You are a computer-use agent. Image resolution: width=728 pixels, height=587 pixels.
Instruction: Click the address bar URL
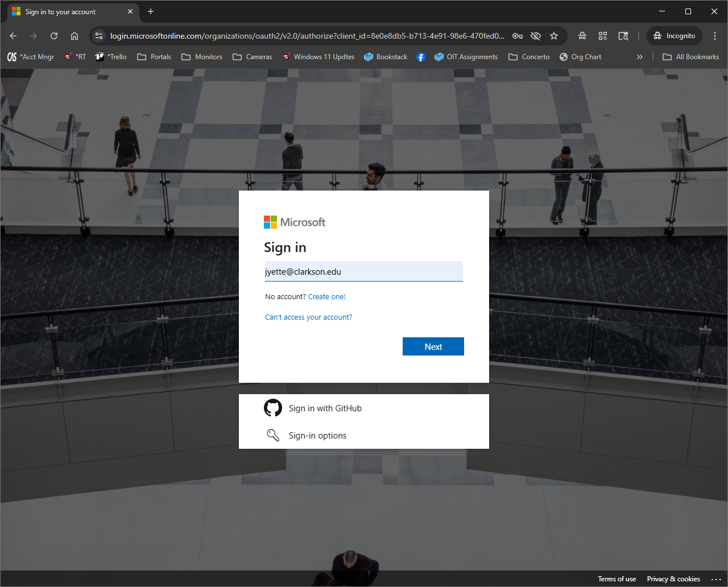coord(307,36)
